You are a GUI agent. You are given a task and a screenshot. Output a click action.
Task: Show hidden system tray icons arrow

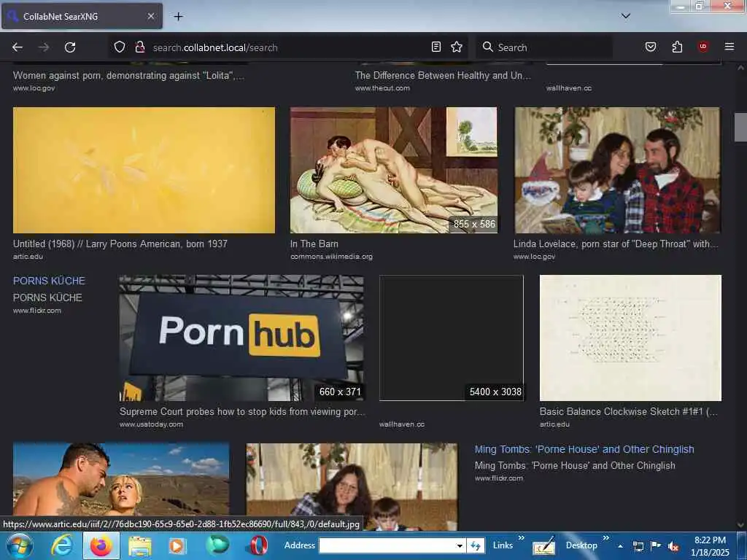(x=620, y=546)
